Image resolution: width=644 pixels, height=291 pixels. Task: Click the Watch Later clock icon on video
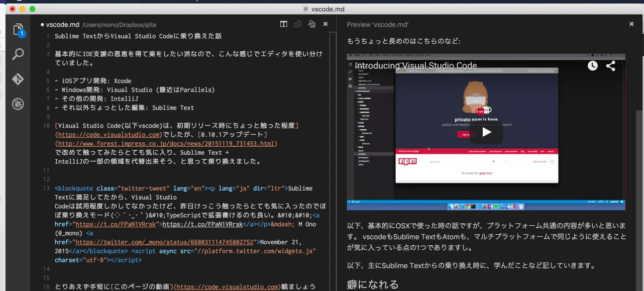(x=592, y=66)
